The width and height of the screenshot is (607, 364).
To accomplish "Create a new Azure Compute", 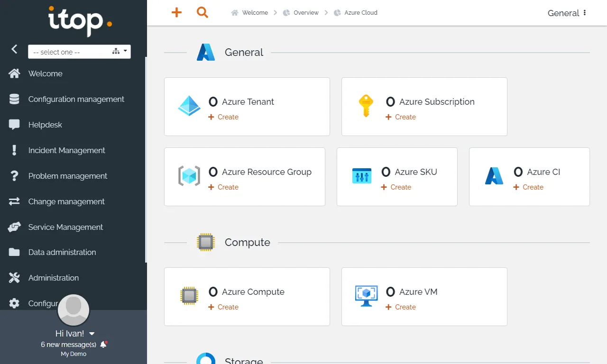I will [x=223, y=307].
